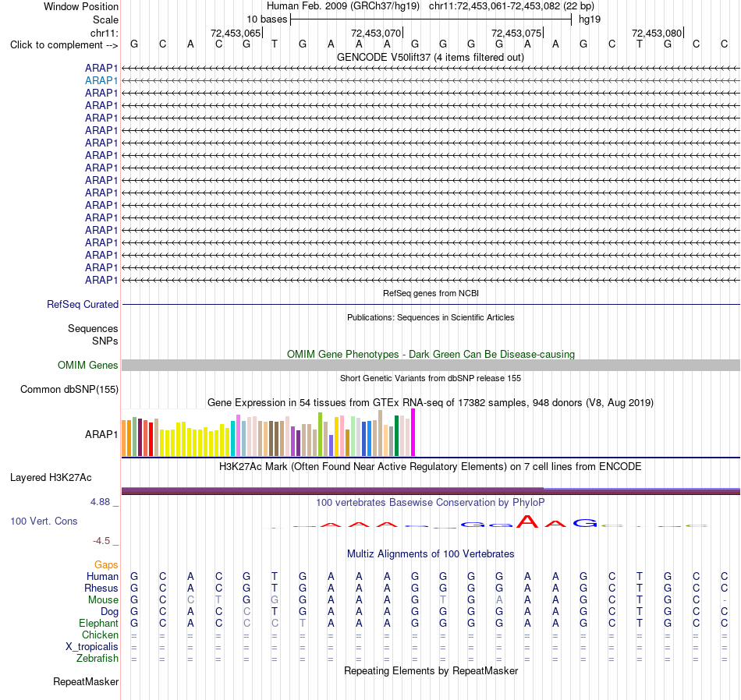Click the RepeatMasker track label

(x=86, y=681)
